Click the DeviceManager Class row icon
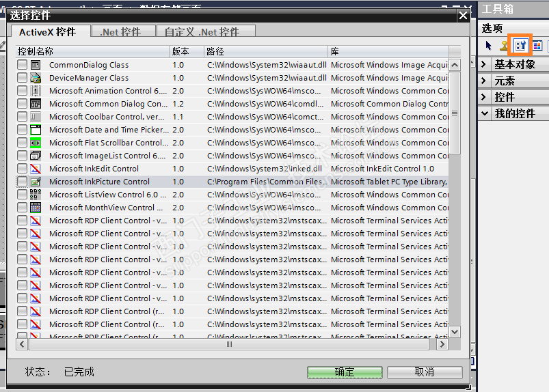This screenshot has width=549, height=392. tap(36, 78)
